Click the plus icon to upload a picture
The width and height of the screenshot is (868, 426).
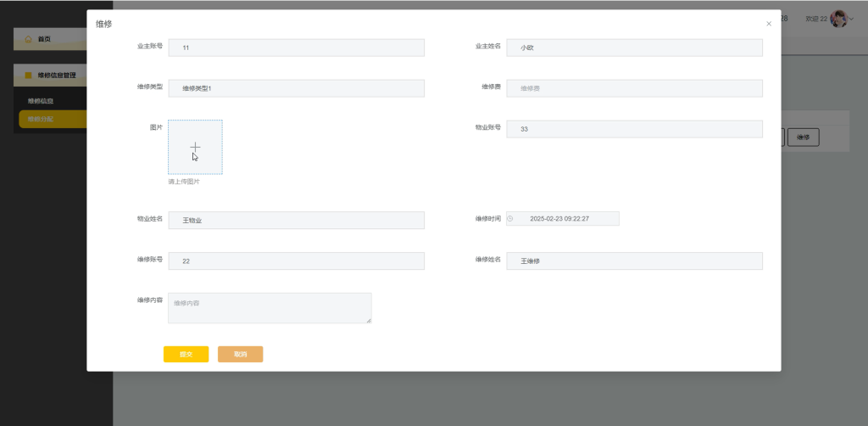196,147
